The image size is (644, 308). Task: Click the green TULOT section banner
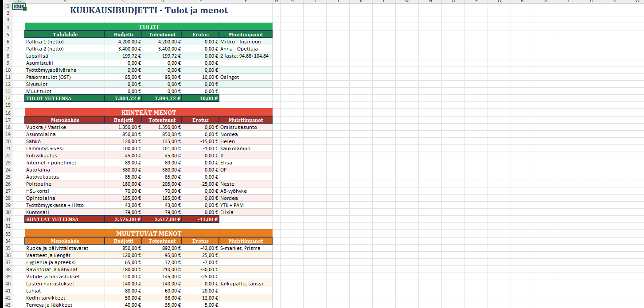[148, 27]
